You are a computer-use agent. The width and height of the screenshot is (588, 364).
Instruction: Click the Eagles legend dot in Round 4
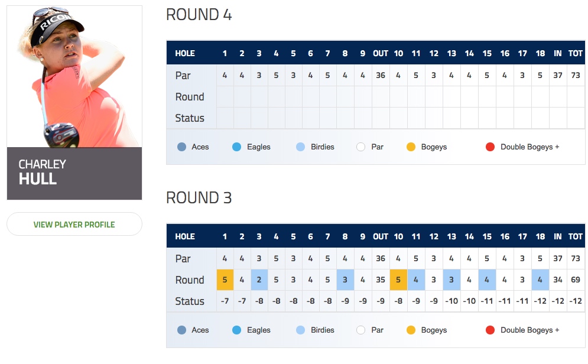click(236, 147)
